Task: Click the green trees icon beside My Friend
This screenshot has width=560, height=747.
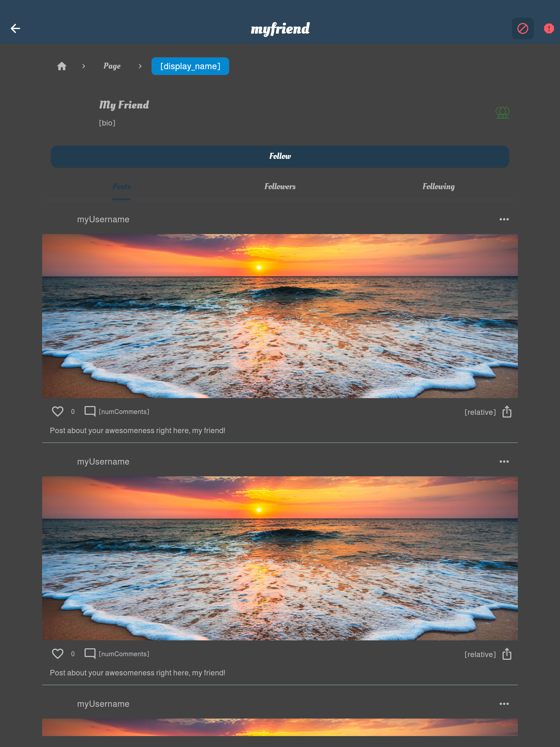Action: pyautogui.click(x=502, y=112)
